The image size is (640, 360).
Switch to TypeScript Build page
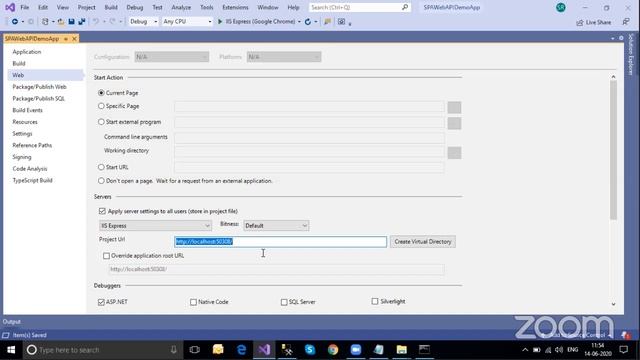(32, 180)
